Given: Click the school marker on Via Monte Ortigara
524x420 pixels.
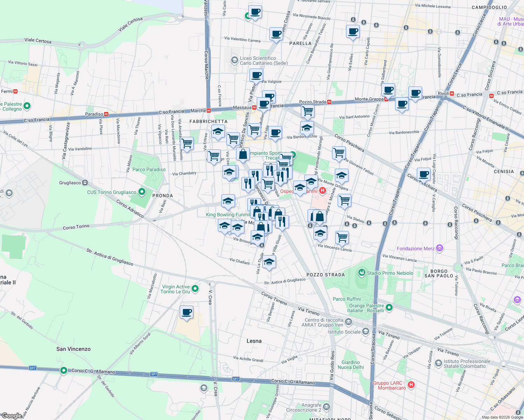Looking at the screenshot, I should pyautogui.click(x=342, y=176).
